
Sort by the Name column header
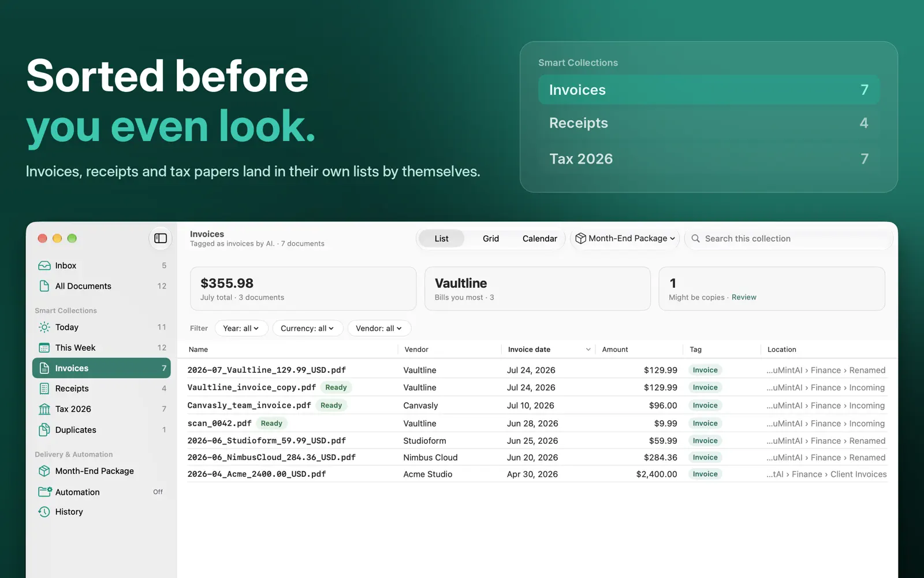[x=198, y=350]
